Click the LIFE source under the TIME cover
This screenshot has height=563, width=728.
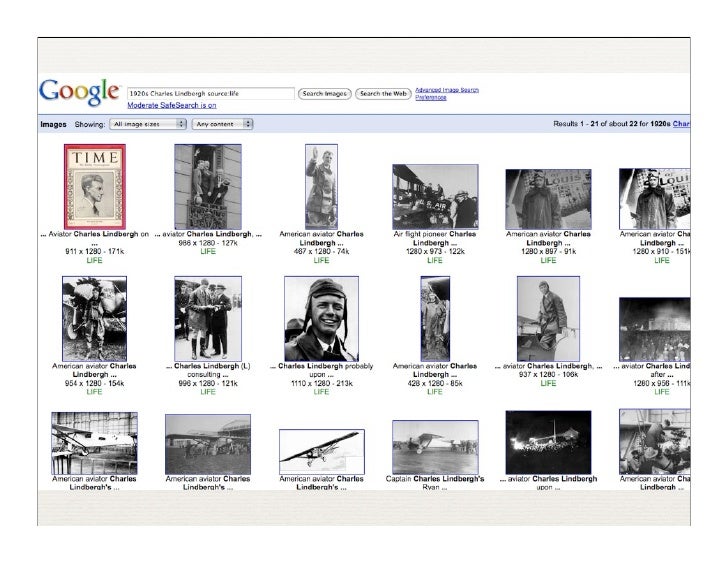click(x=94, y=260)
